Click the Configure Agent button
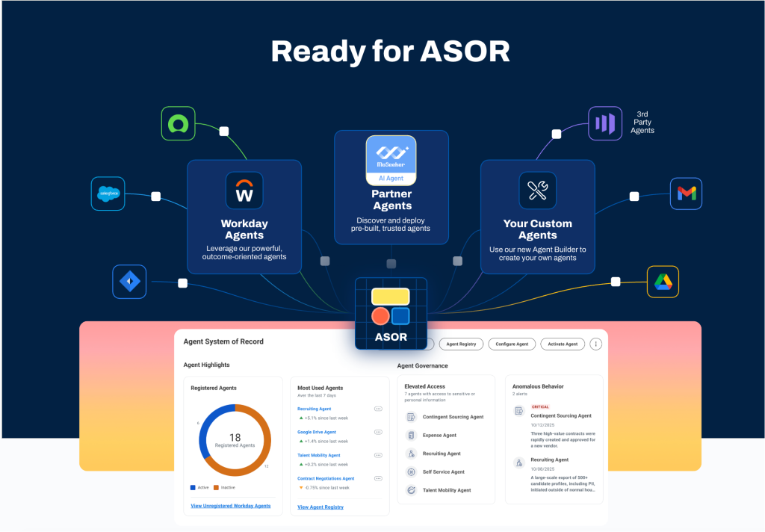 (x=512, y=344)
